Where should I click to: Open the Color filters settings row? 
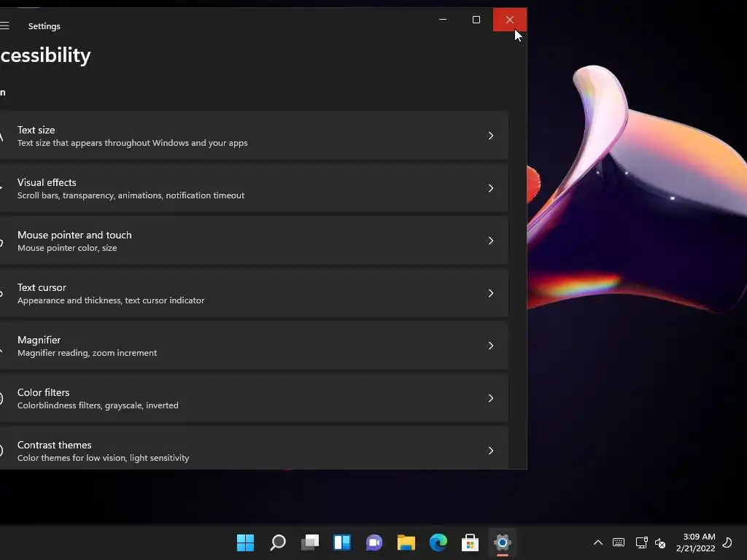point(254,397)
